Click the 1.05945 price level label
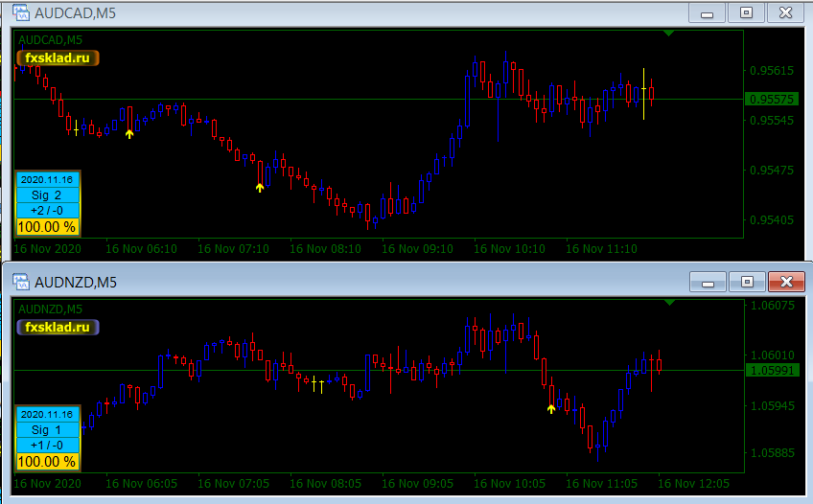The image size is (813, 504). point(773,405)
